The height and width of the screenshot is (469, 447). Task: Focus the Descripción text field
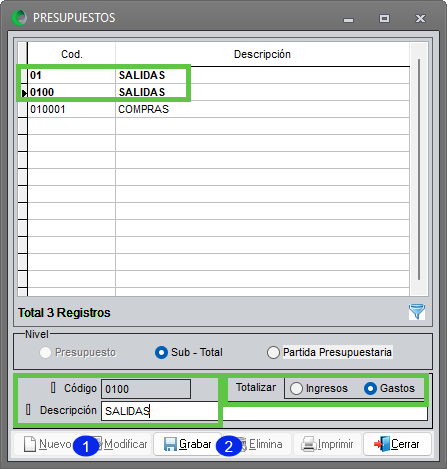click(x=159, y=411)
